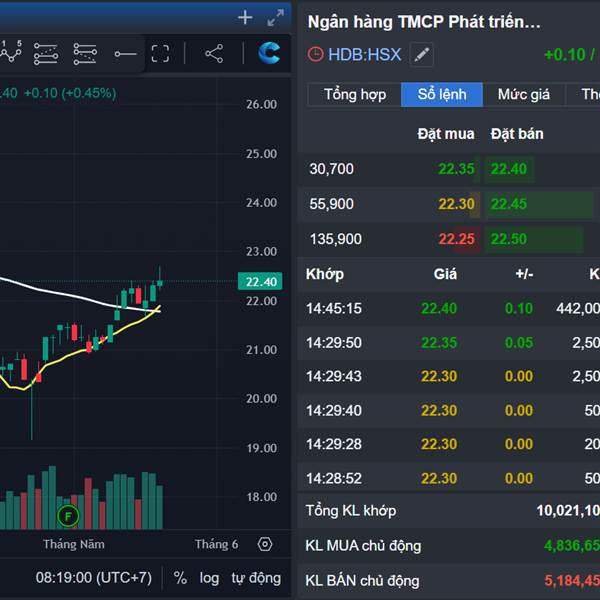Edit the HDB:HSX symbol with the pencil icon
Screen dimensions: 600x600
[421, 55]
